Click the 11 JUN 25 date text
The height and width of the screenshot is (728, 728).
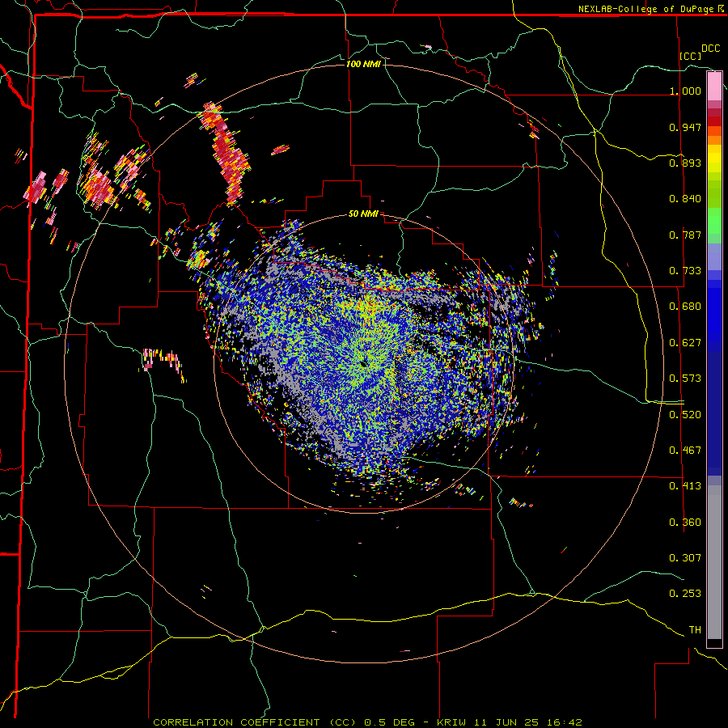click(x=506, y=722)
